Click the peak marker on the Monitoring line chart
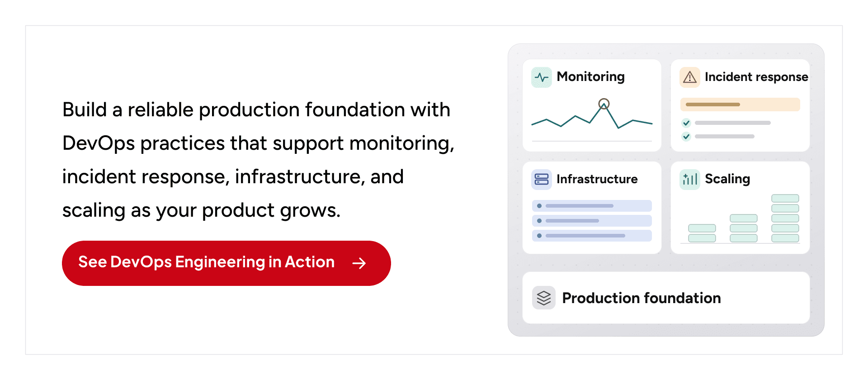Screen dimensions: 868x380 604,104
